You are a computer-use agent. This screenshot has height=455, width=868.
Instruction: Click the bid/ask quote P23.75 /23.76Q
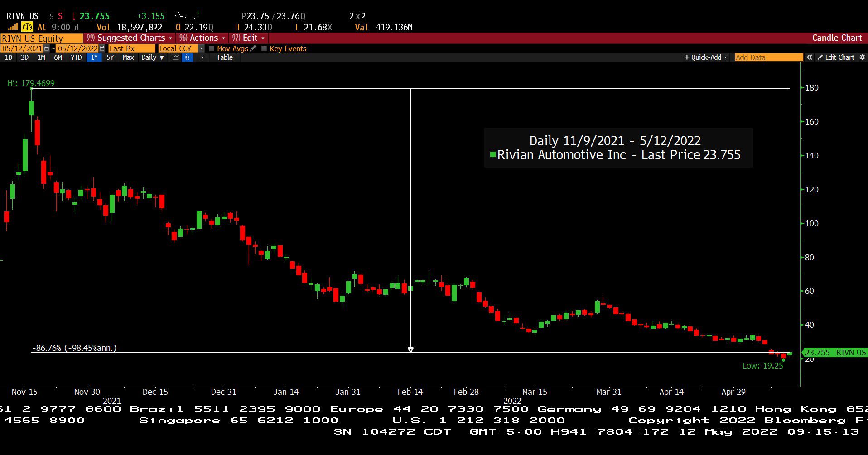(273, 16)
